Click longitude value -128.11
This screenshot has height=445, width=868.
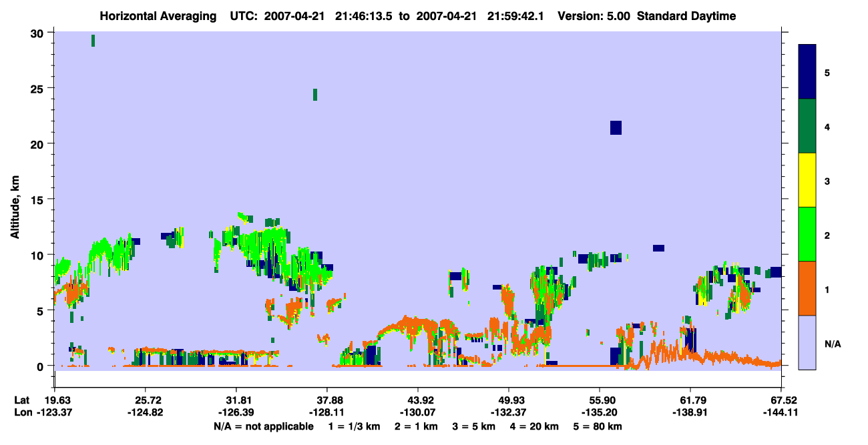tap(327, 412)
